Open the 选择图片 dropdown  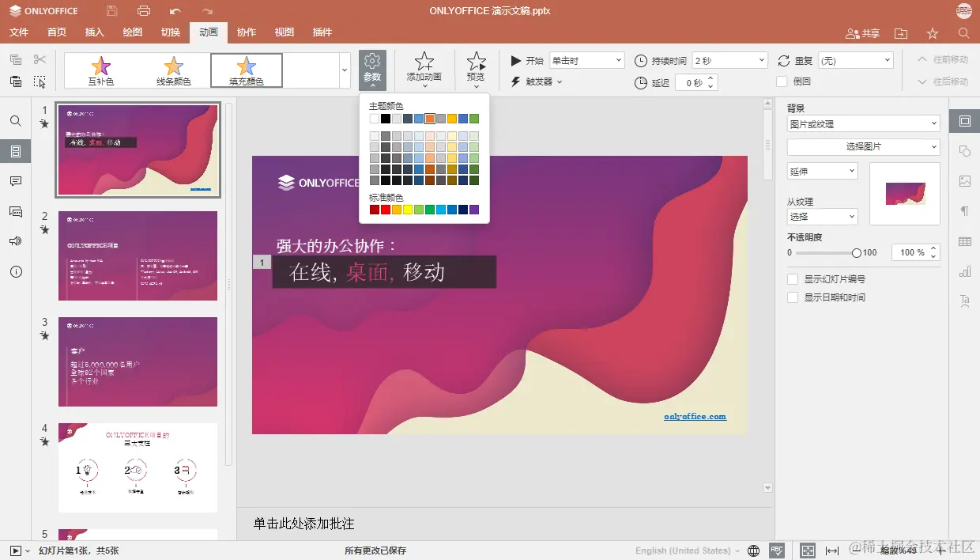click(863, 147)
